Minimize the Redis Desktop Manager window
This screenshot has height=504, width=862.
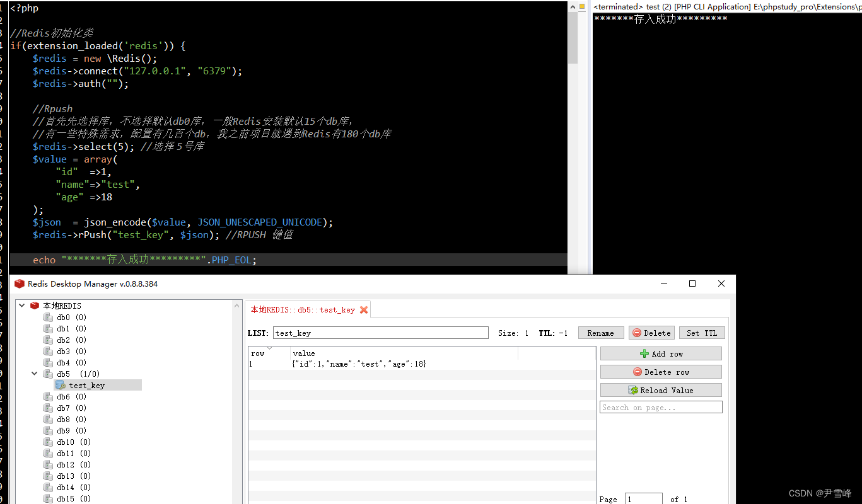(663, 283)
